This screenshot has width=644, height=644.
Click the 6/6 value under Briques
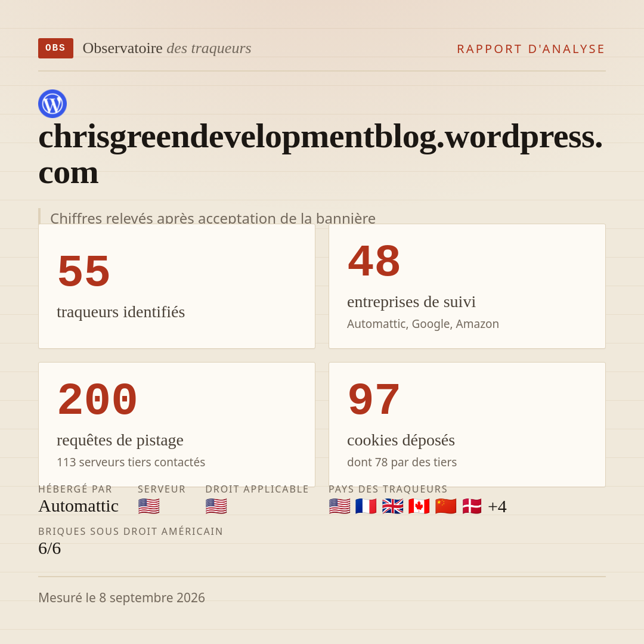(x=49, y=549)
